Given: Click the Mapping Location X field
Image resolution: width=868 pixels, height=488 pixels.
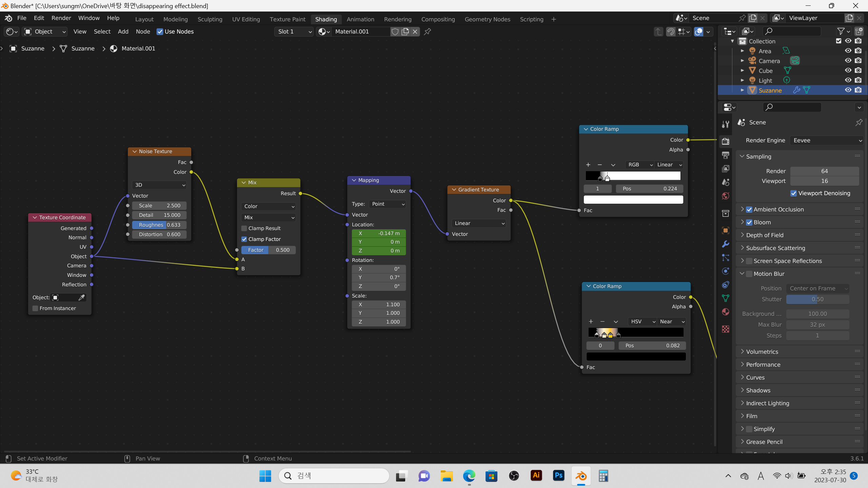Looking at the screenshot, I should [379, 233].
